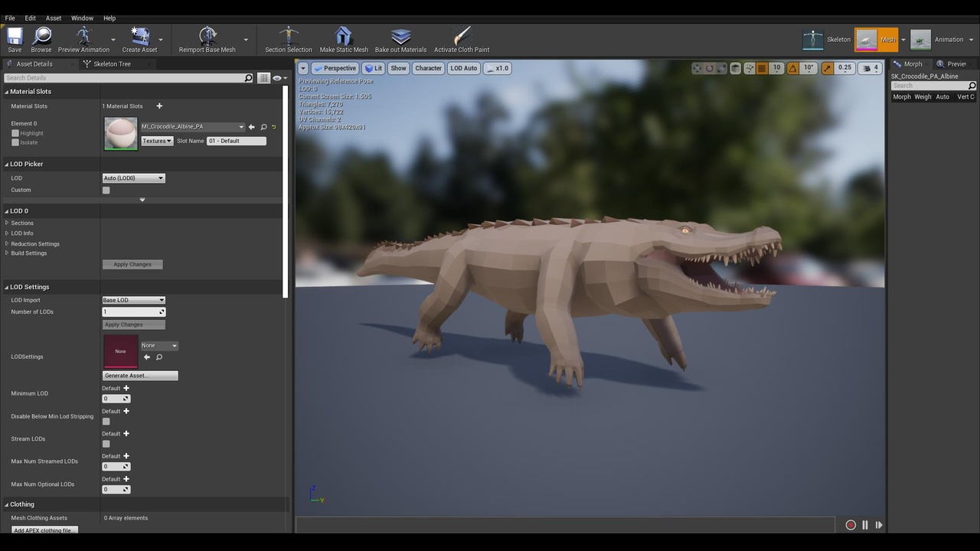Screen dimensions: 980x551
Task: Step forward one frame in preview
Action: (879, 525)
